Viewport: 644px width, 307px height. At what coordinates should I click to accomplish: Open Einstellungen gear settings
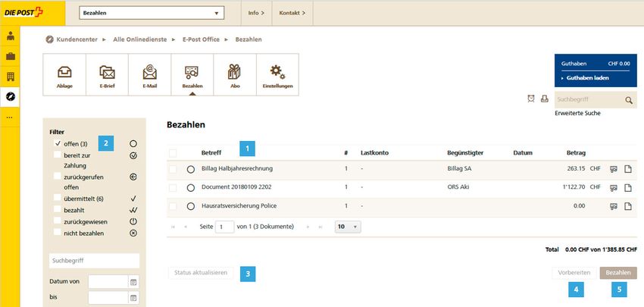[x=277, y=74]
